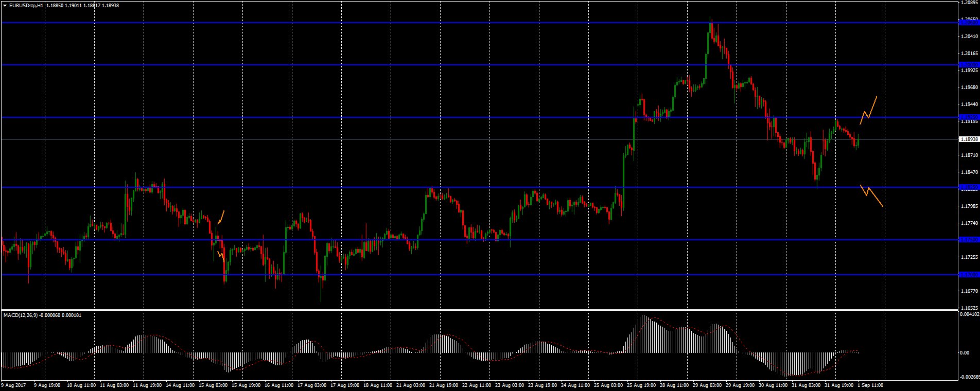Open the dropdown arrow beside EURUSDstp,H1
This screenshot has height=391, width=980.
click(x=5, y=6)
